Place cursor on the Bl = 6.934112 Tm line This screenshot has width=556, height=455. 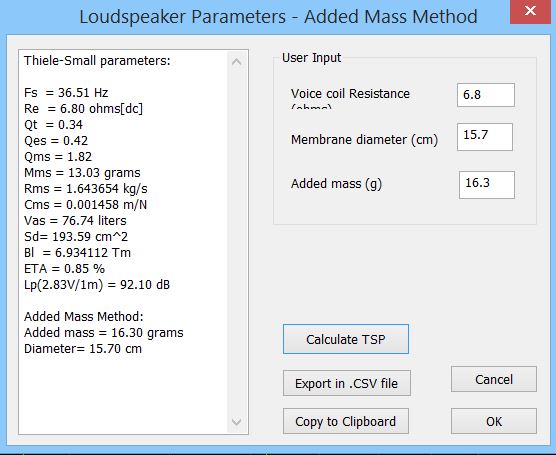(77, 253)
